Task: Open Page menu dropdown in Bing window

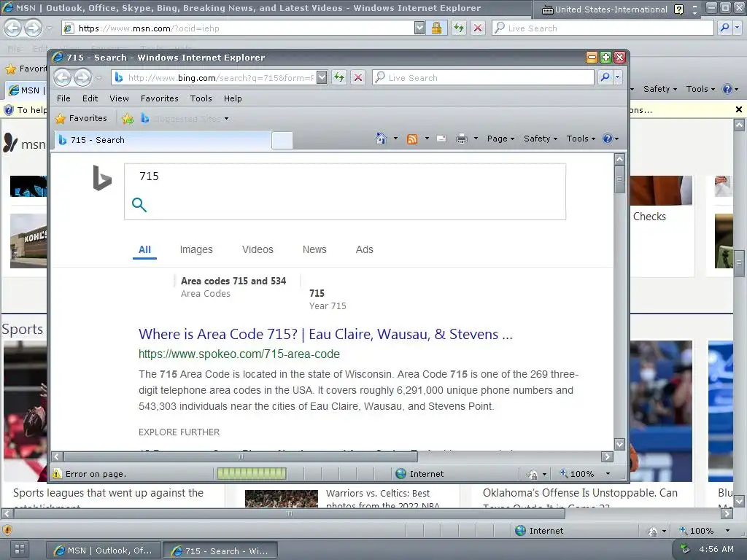Action: click(500, 139)
